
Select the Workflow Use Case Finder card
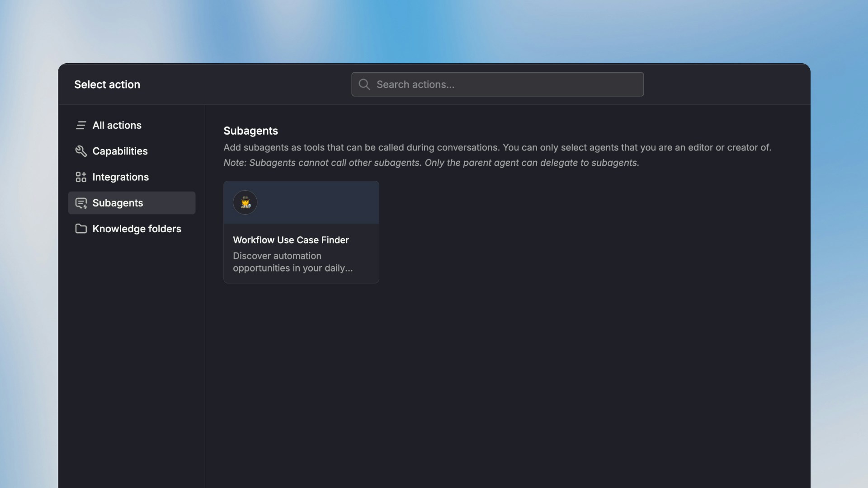[x=301, y=253]
